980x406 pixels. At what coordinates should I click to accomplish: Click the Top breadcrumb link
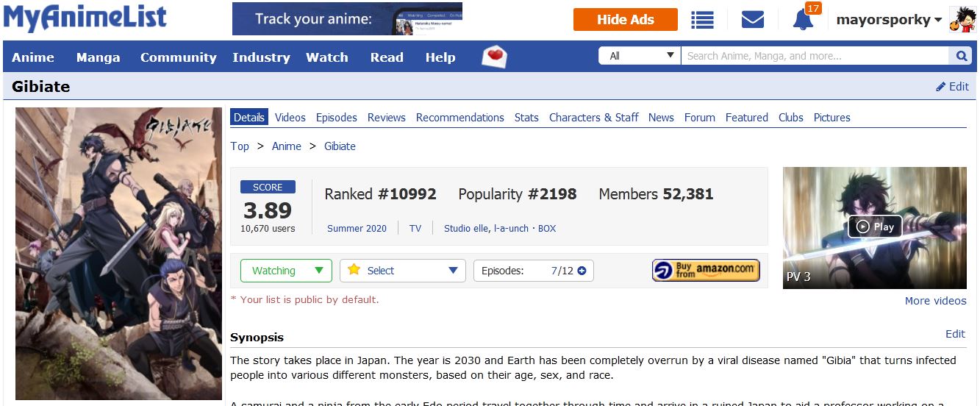pos(240,146)
